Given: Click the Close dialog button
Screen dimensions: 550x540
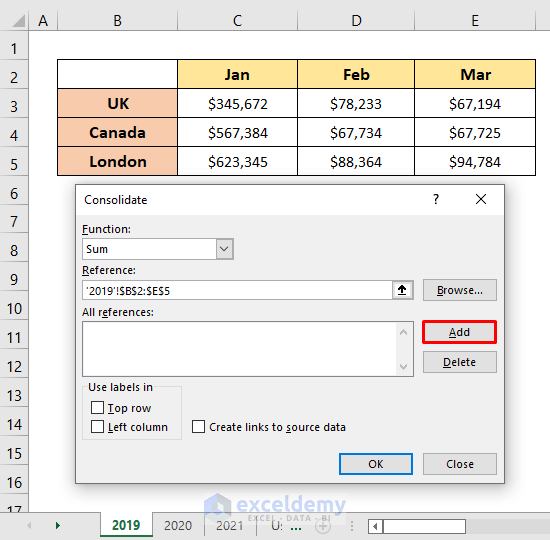Looking at the screenshot, I should [460, 464].
